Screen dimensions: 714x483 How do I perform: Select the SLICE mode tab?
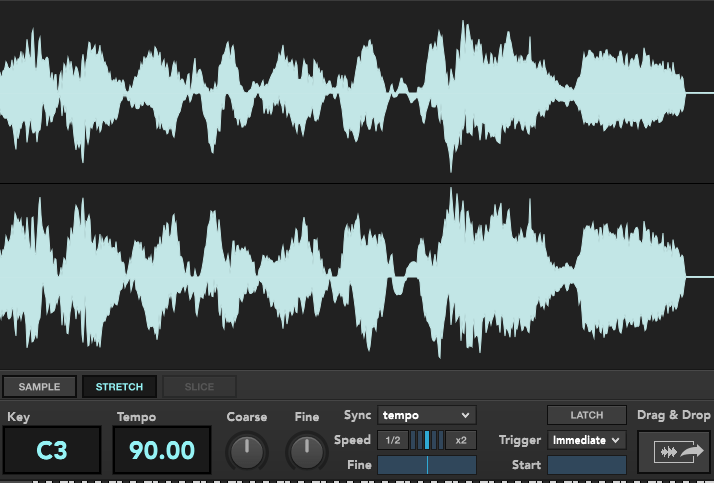[x=199, y=387]
